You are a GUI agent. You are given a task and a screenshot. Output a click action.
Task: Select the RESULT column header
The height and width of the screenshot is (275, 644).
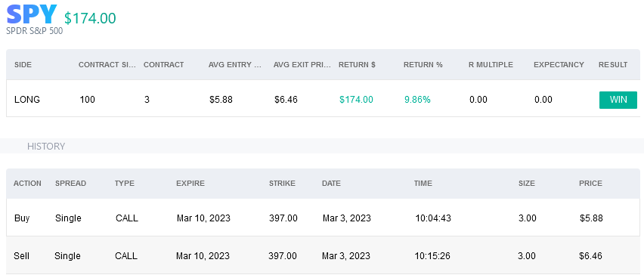(613, 65)
